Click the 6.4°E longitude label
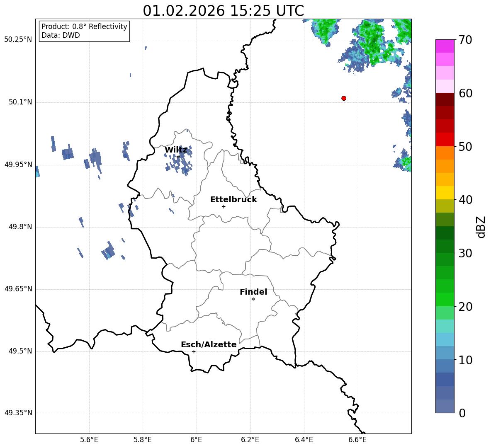 tap(304, 440)
